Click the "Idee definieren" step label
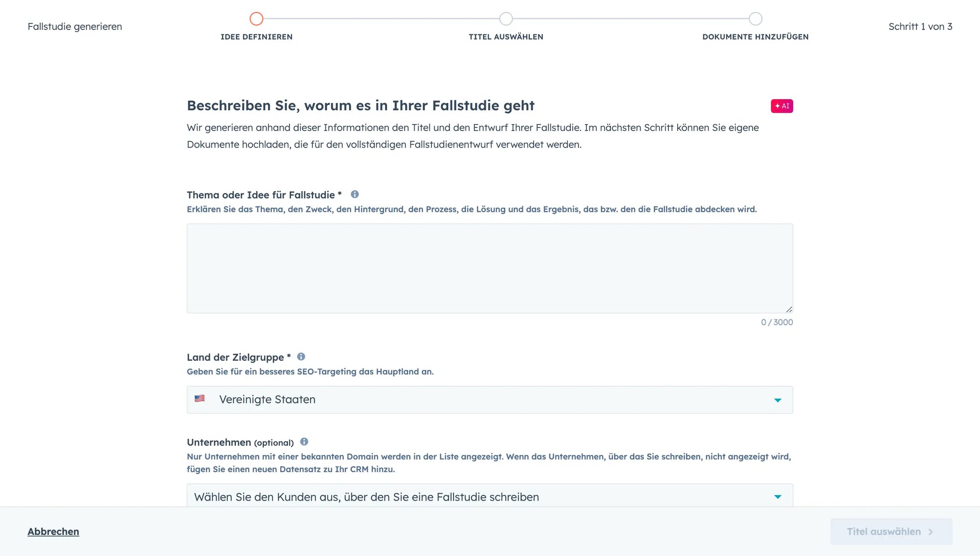The image size is (980, 556). pyautogui.click(x=256, y=36)
